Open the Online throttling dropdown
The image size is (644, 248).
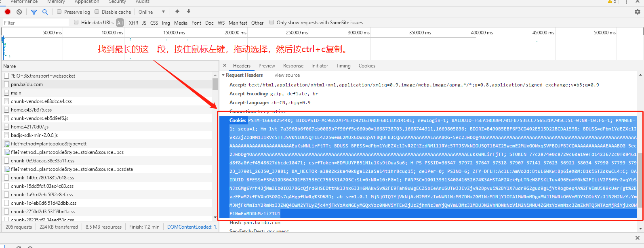[152, 12]
